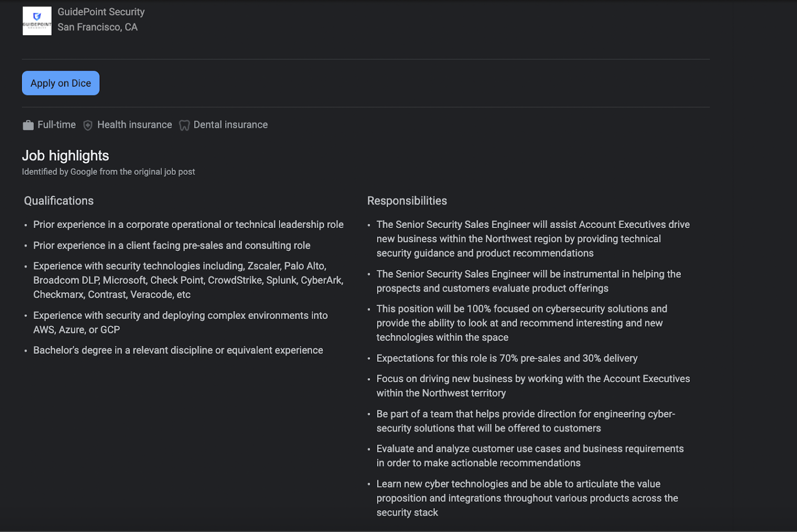
Task: Click the AWS, Azure, or GCP text
Action: pos(76,330)
